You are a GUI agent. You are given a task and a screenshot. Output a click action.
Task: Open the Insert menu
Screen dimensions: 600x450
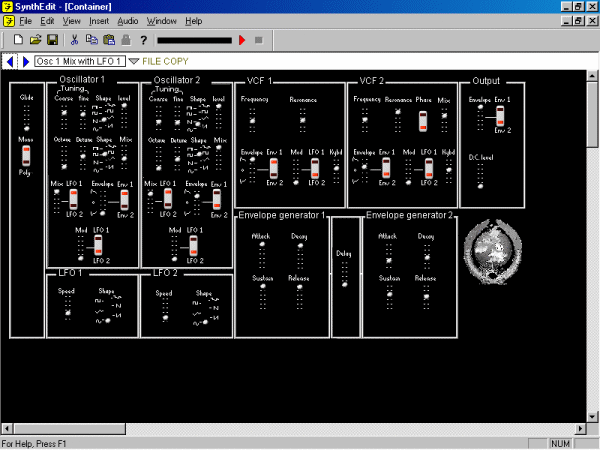(99, 20)
